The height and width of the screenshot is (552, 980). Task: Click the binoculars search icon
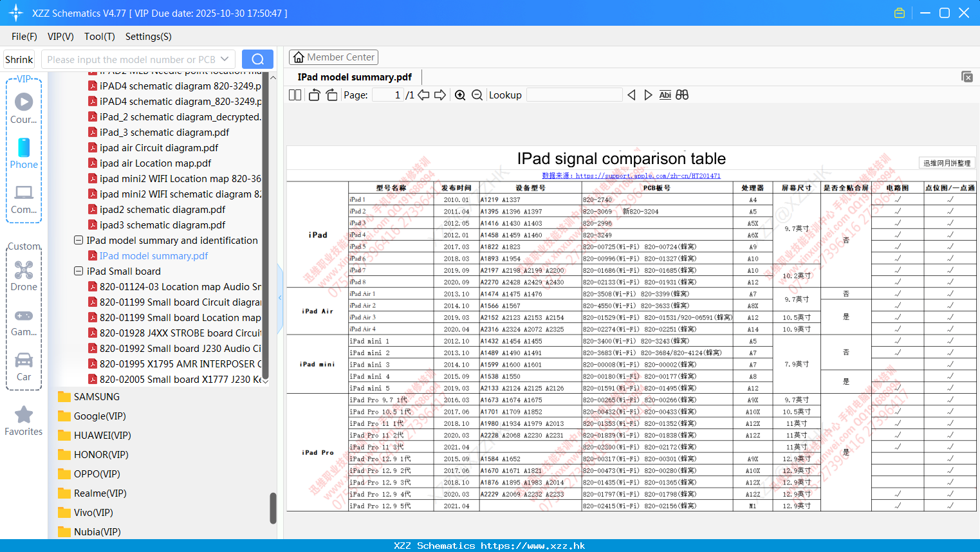(x=682, y=95)
